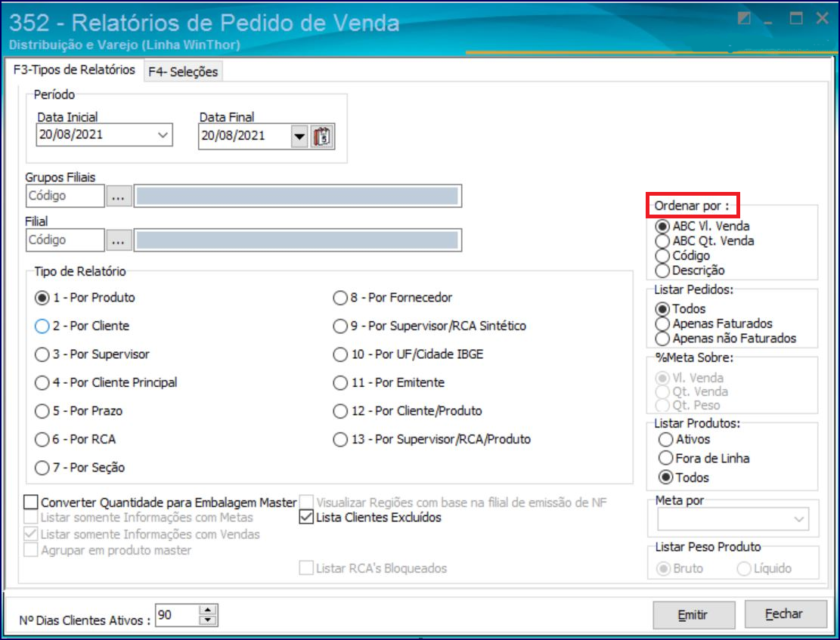Select report type 11 - Por Emitente
The width and height of the screenshot is (840, 640).
(x=389, y=383)
